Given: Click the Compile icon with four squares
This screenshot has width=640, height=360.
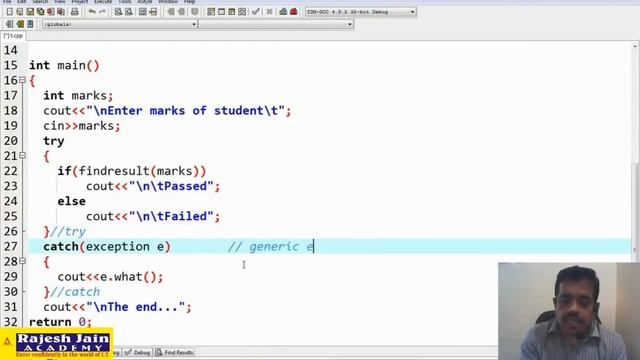Looking at the screenshot, I should 211,12.
